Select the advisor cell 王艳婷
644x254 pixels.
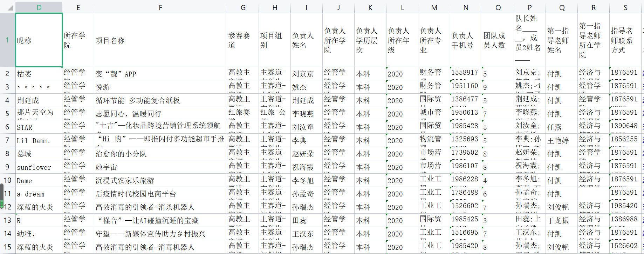[x=561, y=141]
